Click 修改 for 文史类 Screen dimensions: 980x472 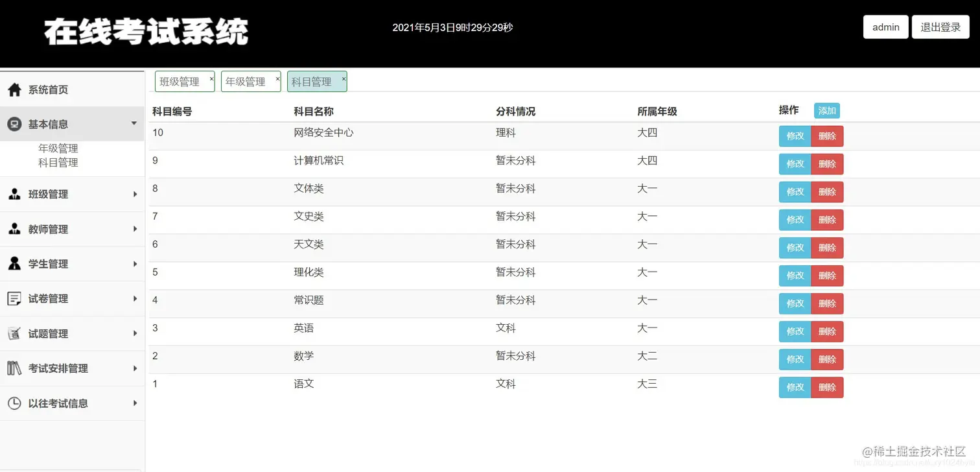pos(795,220)
